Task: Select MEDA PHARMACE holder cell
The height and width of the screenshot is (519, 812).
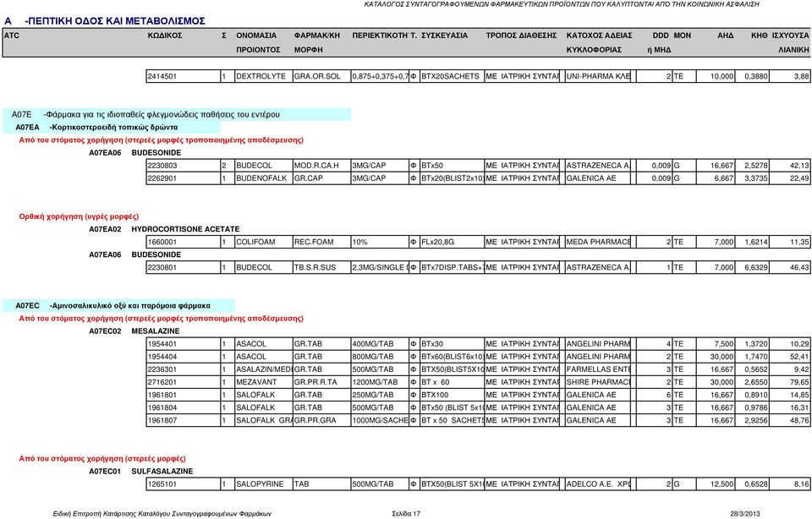Action: coord(598,242)
